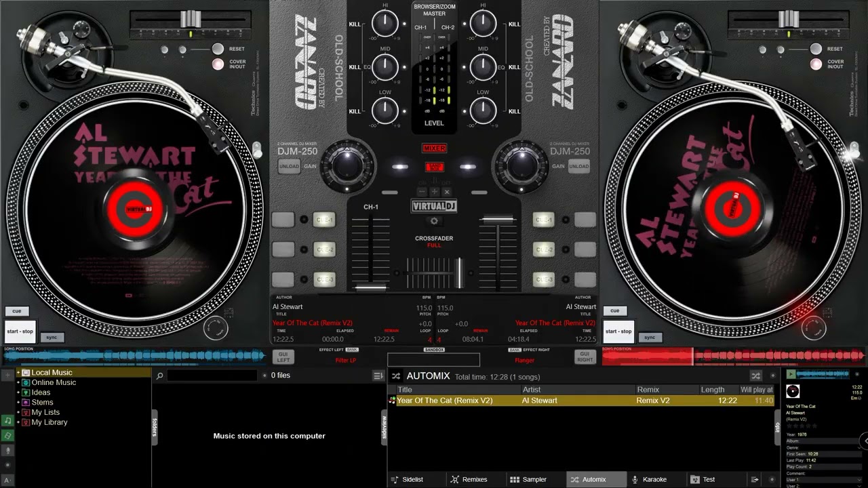
Task: Click the loop knob on left deck
Action: [x=214, y=329]
